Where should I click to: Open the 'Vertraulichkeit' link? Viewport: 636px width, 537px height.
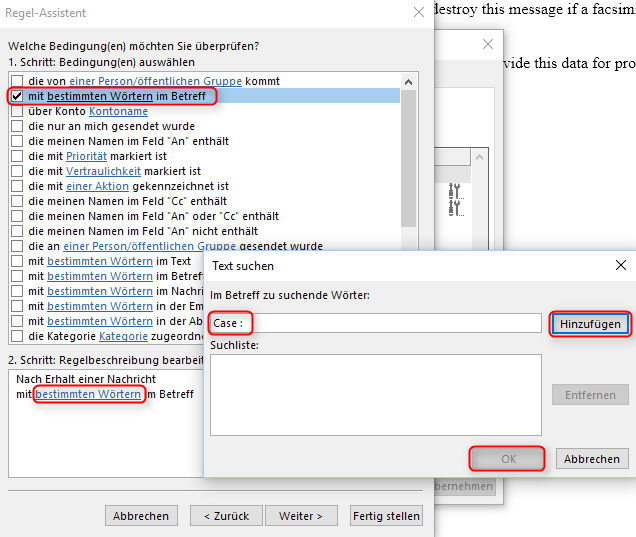click(x=103, y=171)
